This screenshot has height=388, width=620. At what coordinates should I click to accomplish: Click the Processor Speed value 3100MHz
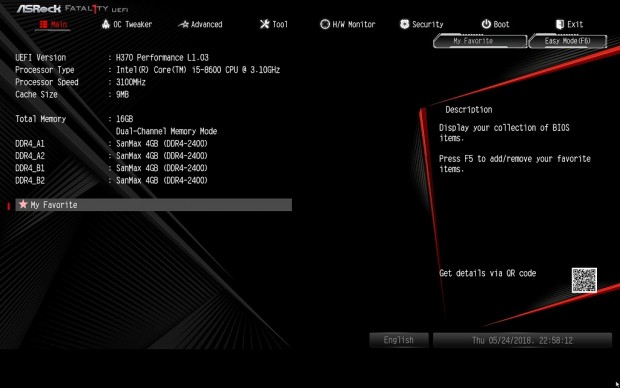pos(130,82)
